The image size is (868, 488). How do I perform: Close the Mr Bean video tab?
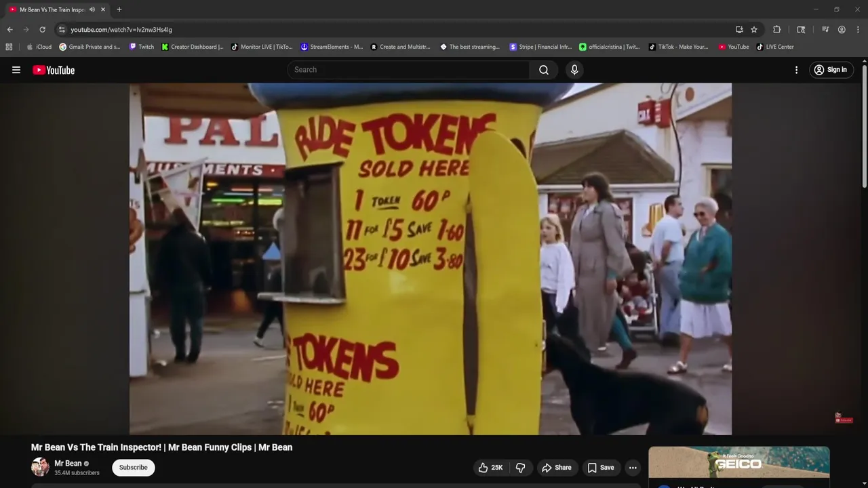click(103, 9)
